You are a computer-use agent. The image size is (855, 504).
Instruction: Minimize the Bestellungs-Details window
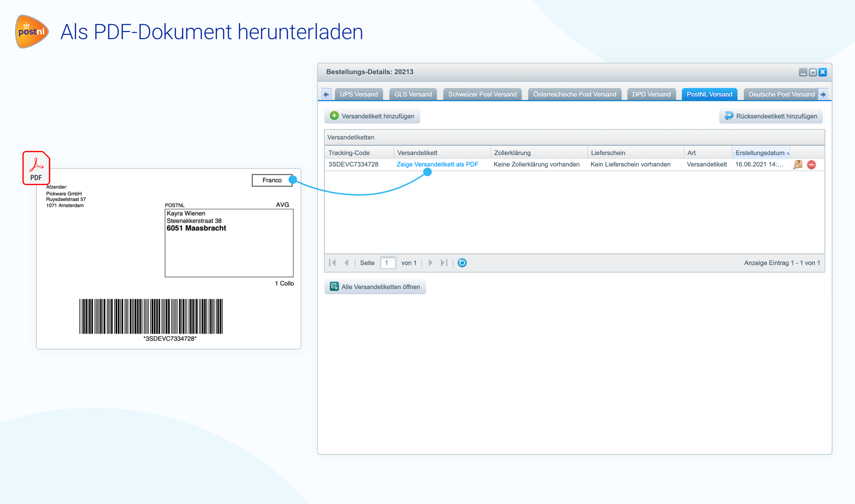(803, 72)
